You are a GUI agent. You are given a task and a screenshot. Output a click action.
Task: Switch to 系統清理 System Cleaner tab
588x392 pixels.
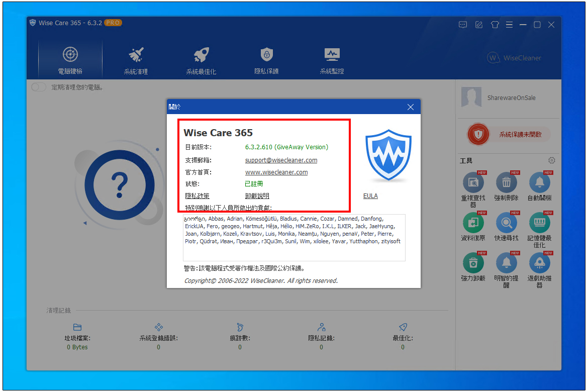point(136,60)
